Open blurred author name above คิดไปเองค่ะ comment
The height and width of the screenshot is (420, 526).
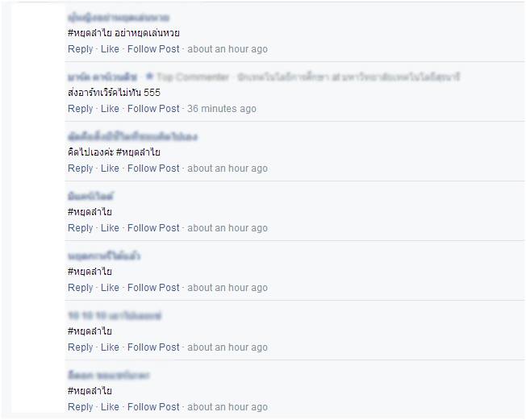132,136
